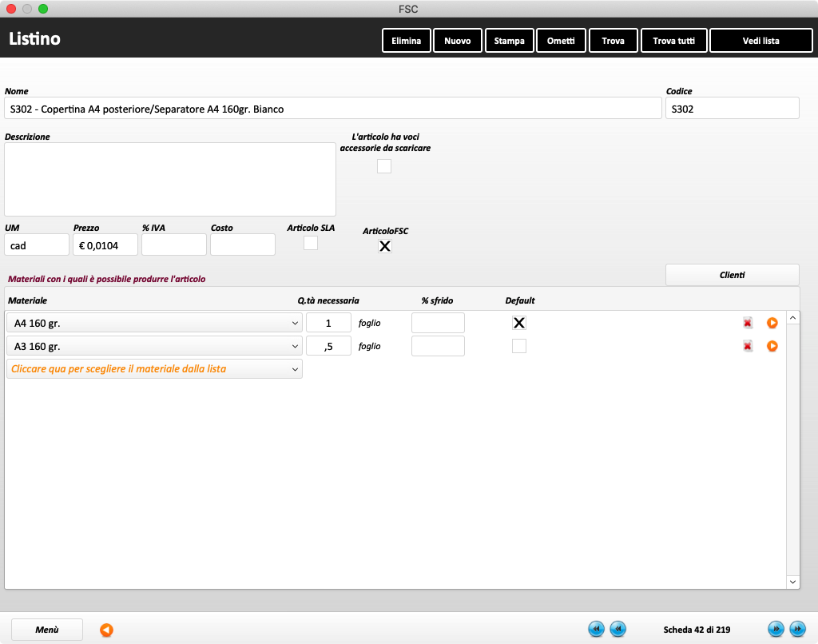Click the red delete icon for A3 160 gr. row
This screenshot has height=644, width=818.
pos(748,346)
